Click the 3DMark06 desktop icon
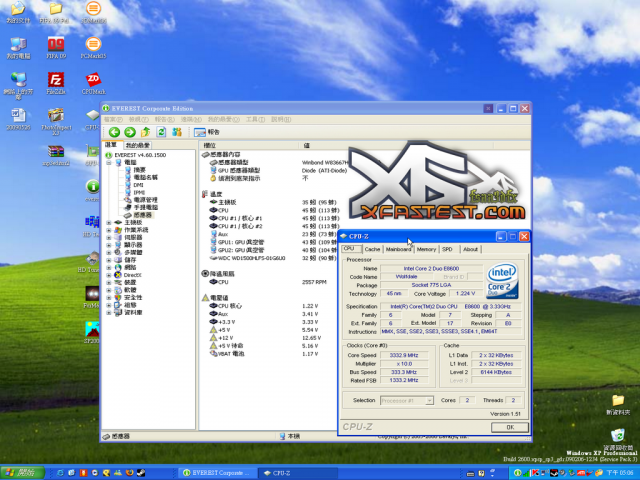This screenshot has height=480, width=640. pyautogui.click(x=93, y=12)
